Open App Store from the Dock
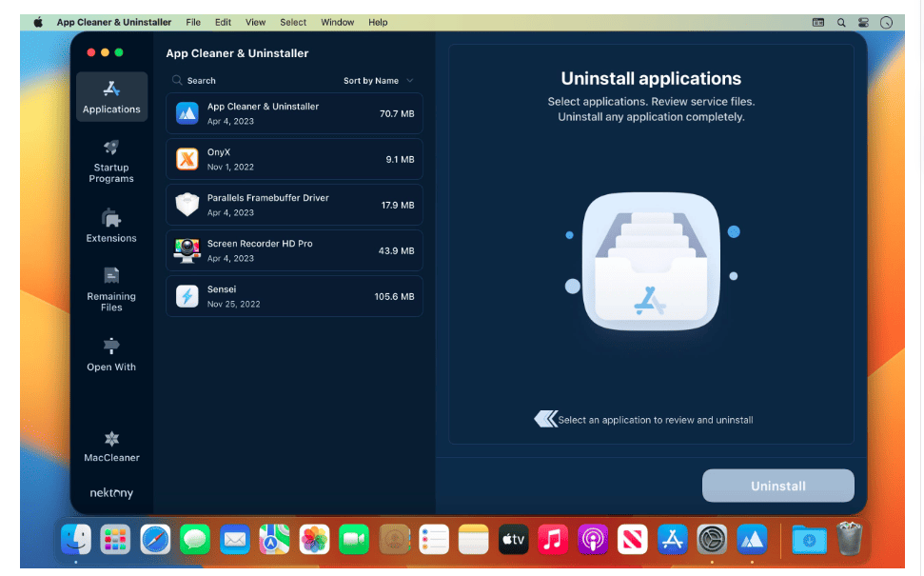 [673, 539]
